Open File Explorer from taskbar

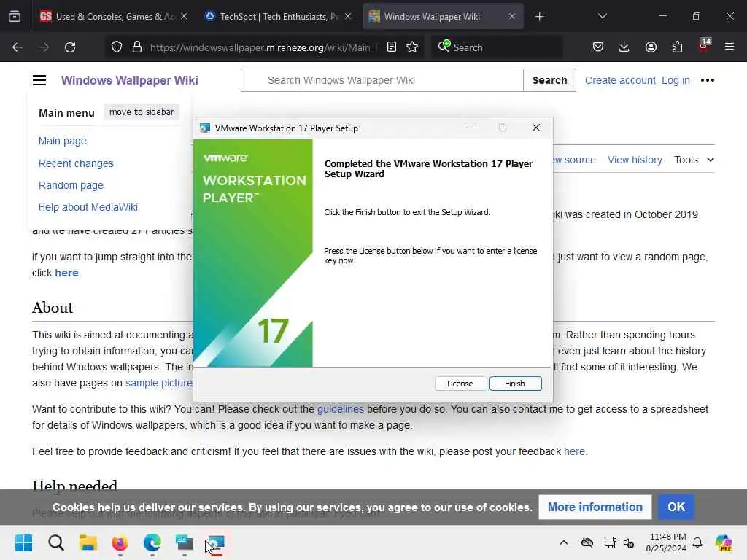pyautogui.click(x=88, y=542)
